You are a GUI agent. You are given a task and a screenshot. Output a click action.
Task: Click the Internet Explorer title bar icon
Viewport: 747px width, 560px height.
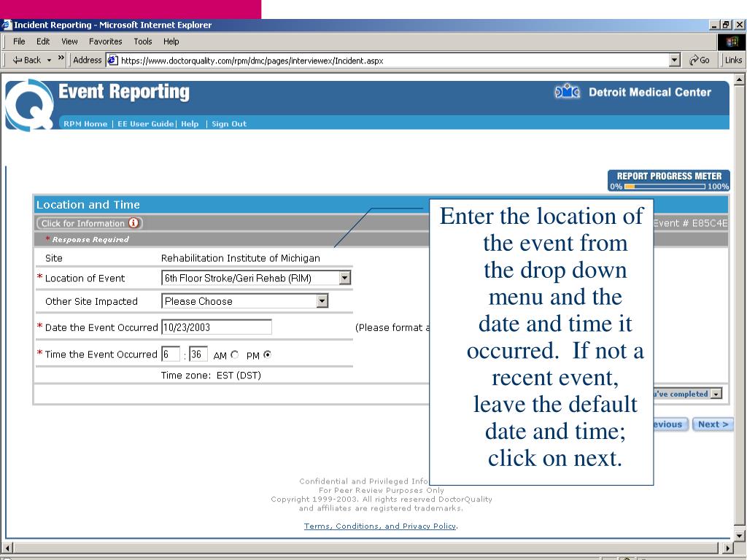(x=7, y=25)
